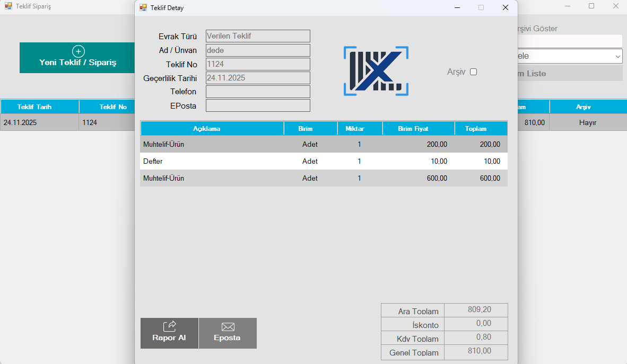Click the Miktar column header

359,129
